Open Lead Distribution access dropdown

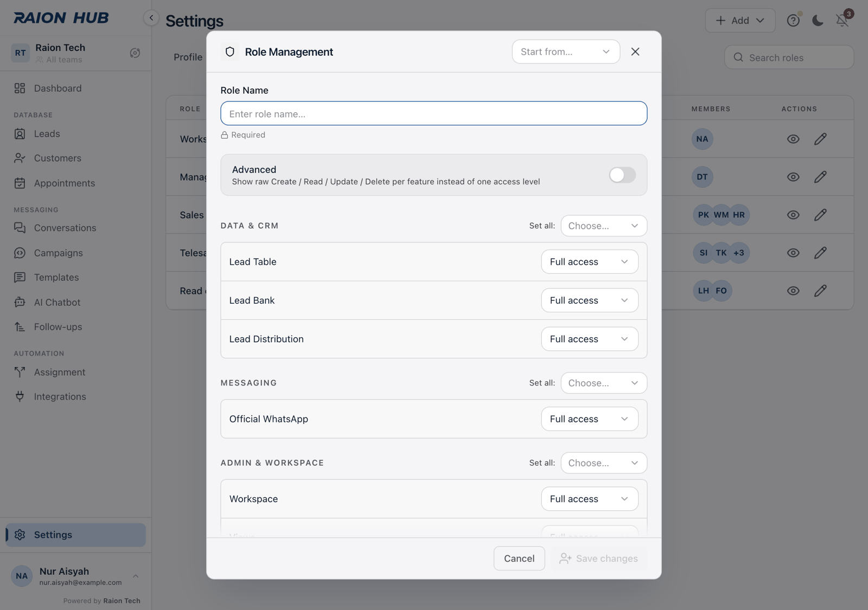point(590,339)
